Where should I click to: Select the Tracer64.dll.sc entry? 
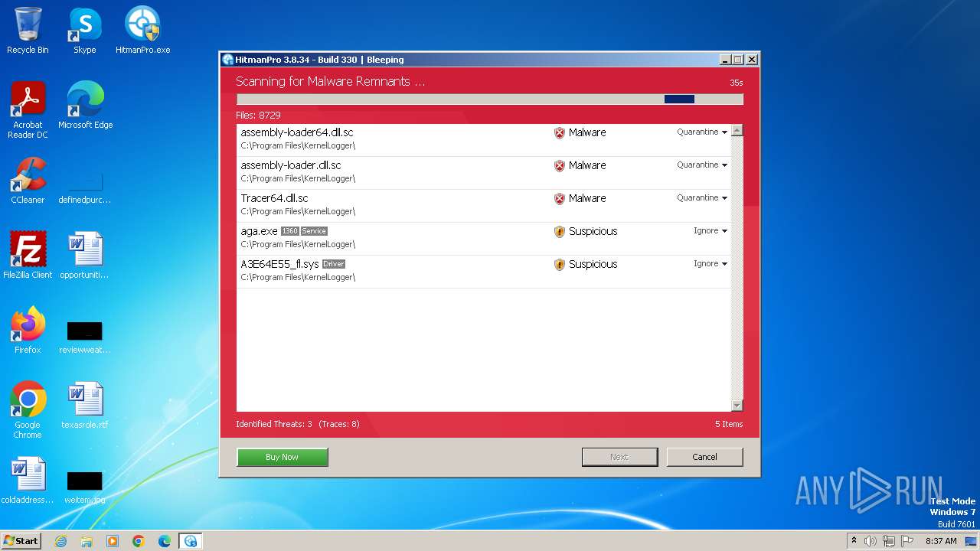[484, 206]
